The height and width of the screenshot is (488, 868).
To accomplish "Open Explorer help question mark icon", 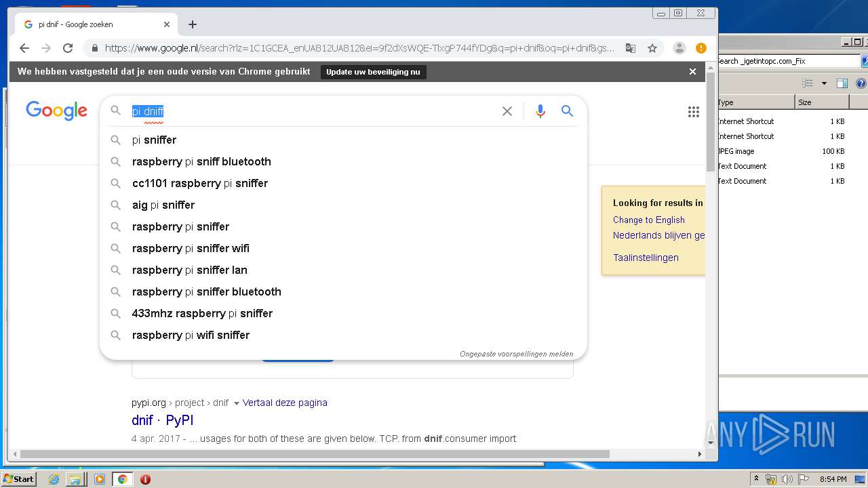I will pyautogui.click(x=861, y=83).
